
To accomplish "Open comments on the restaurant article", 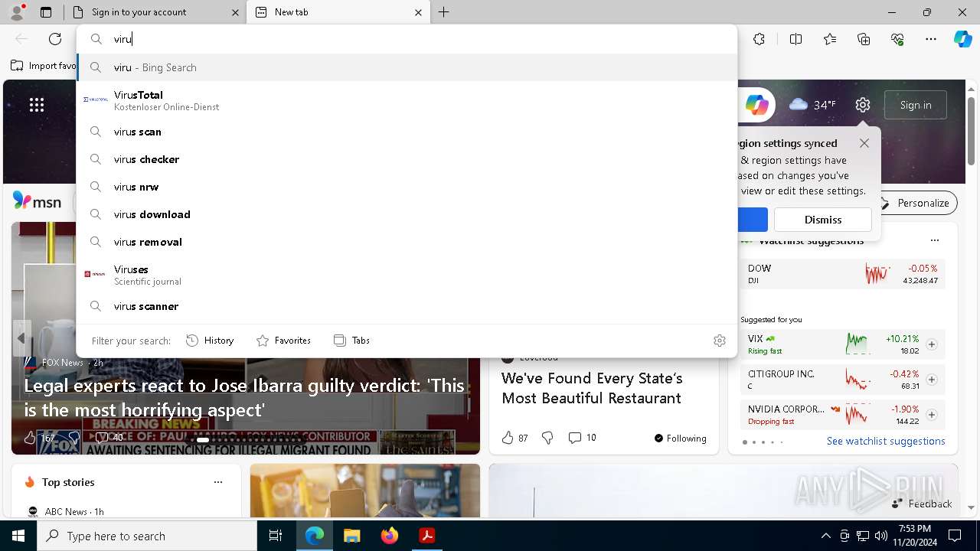I will 582,438.
